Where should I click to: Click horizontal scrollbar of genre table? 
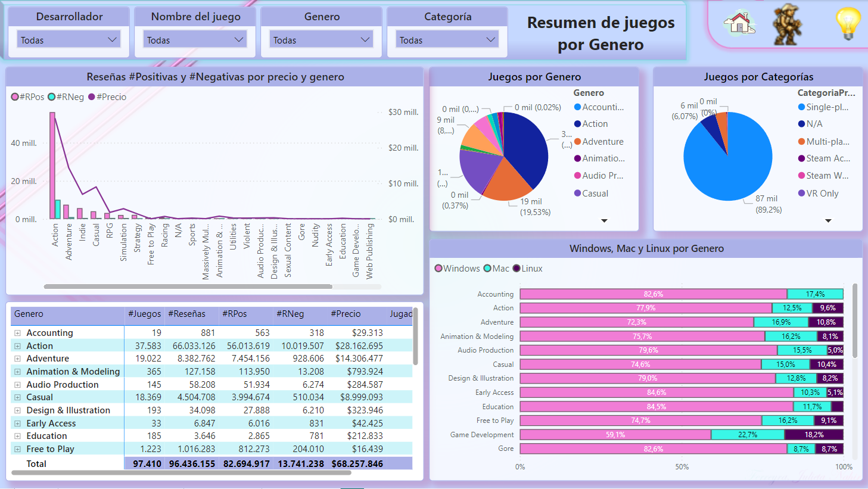(181, 473)
